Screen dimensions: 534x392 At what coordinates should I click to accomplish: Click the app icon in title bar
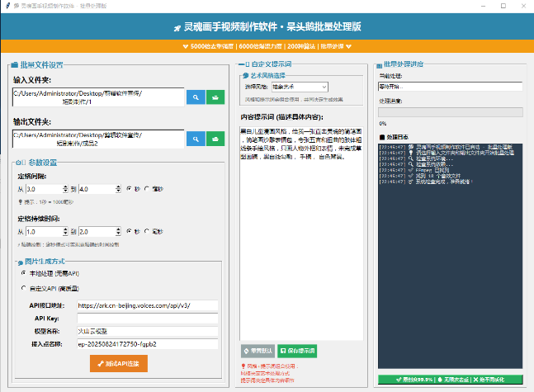click(x=7, y=5)
